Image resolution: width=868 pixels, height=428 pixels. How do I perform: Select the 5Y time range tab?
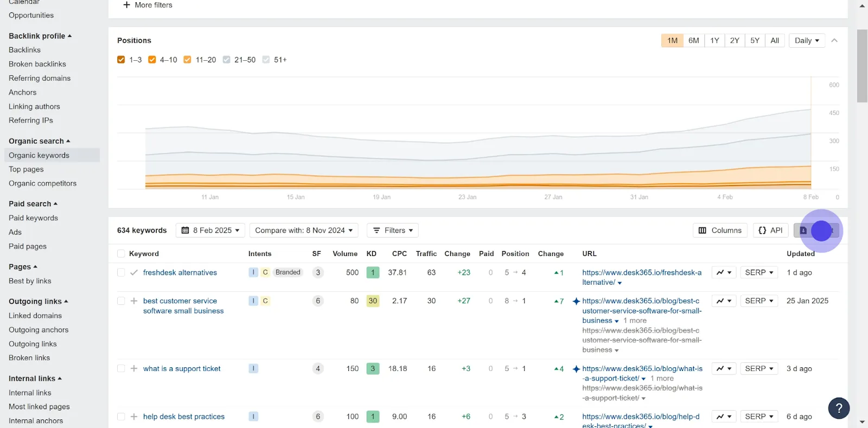coord(755,41)
